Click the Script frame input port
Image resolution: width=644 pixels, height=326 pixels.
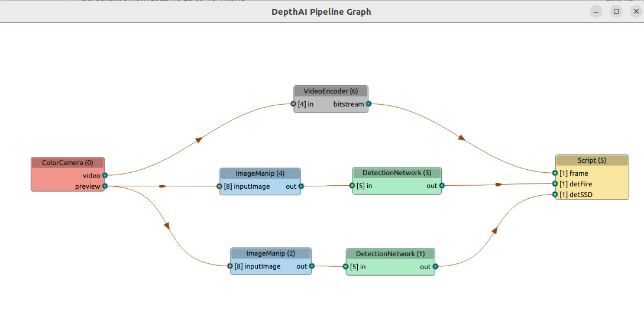click(555, 173)
